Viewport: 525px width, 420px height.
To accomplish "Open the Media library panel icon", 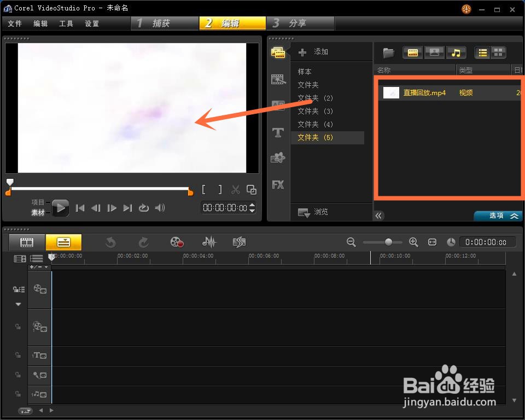I will pyautogui.click(x=278, y=52).
